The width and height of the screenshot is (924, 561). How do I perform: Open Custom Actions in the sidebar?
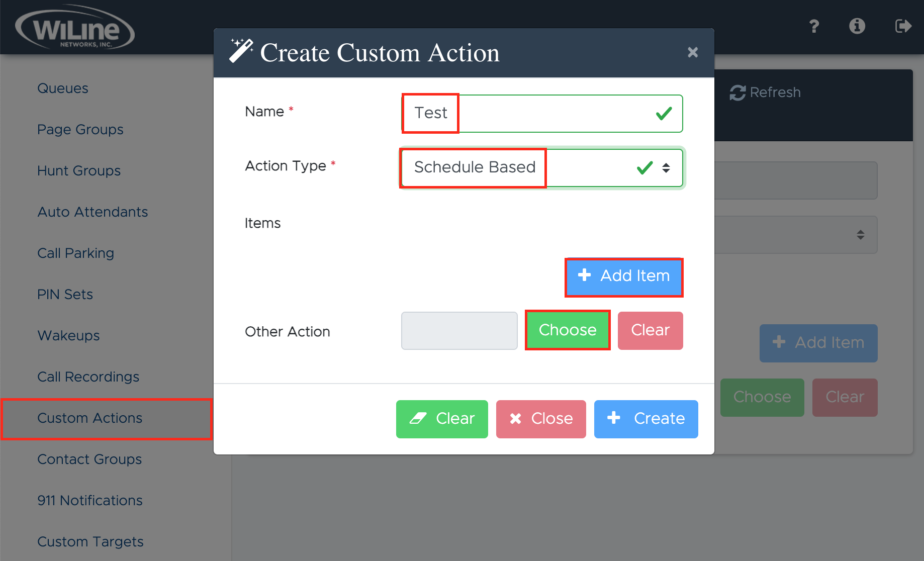90,418
